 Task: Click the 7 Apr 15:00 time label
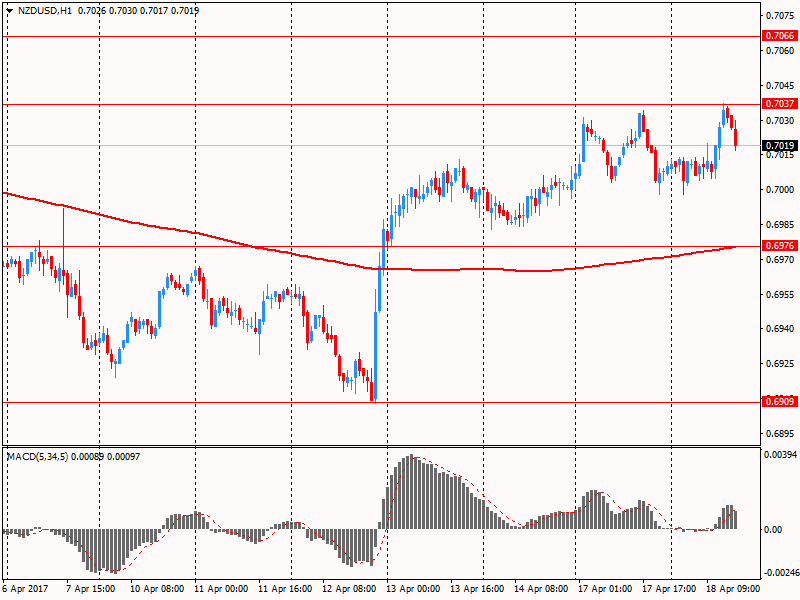[91, 589]
